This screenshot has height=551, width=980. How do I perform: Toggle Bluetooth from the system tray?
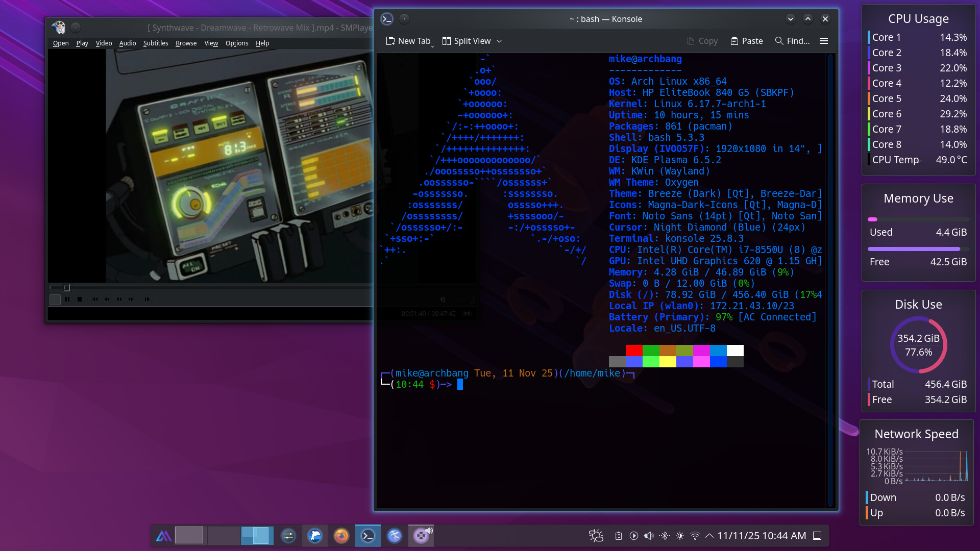click(664, 536)
